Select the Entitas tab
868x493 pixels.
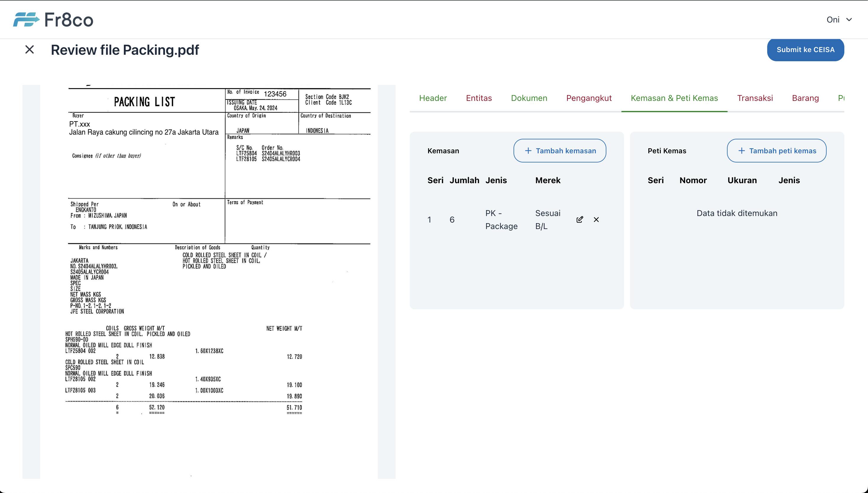479,98
